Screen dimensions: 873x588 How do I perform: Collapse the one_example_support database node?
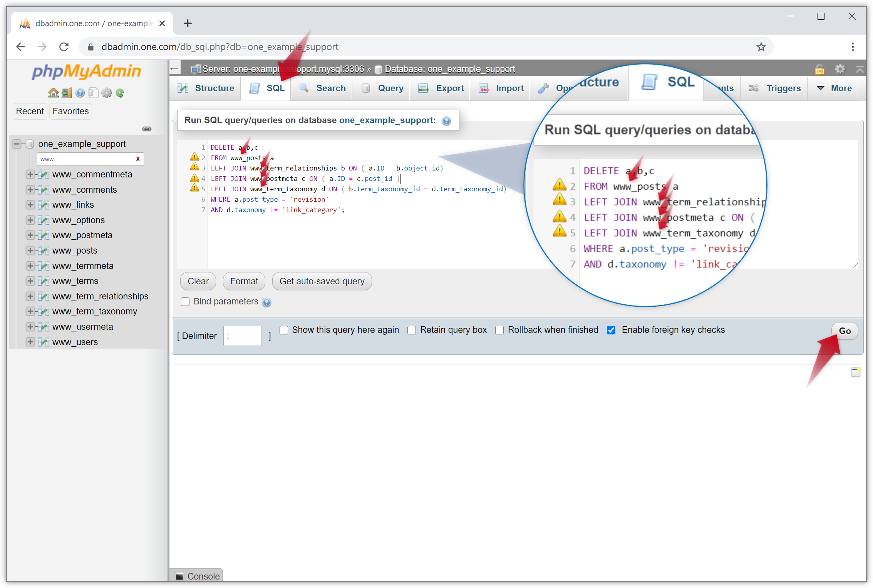pyautogui.click(x=16, y=144)
